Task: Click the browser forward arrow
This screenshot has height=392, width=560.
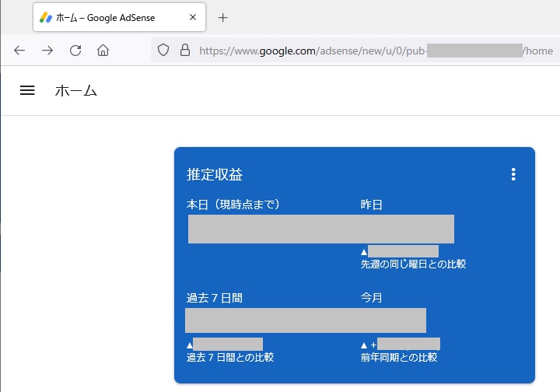Action: point(47,51)
